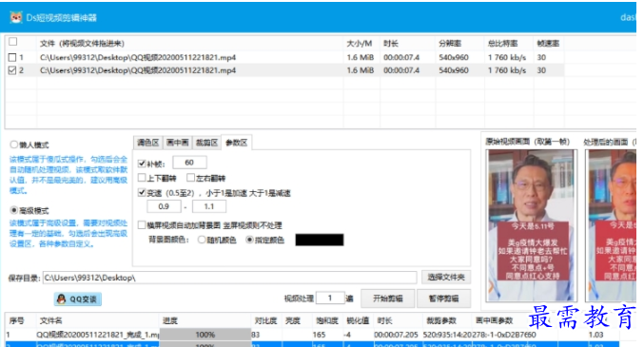644x347 pixels.
Task: Click the minimum speed field showing 0.9
Action: click(164, 206)
